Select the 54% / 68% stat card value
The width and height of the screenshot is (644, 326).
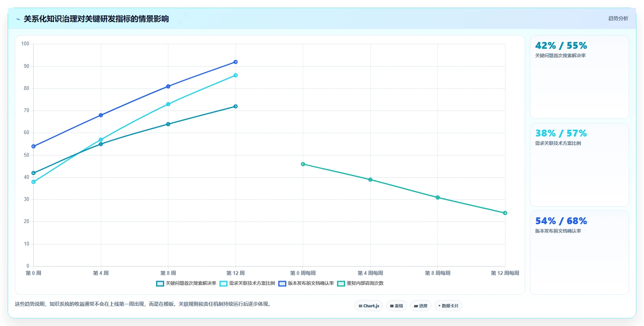click(561, 221)
